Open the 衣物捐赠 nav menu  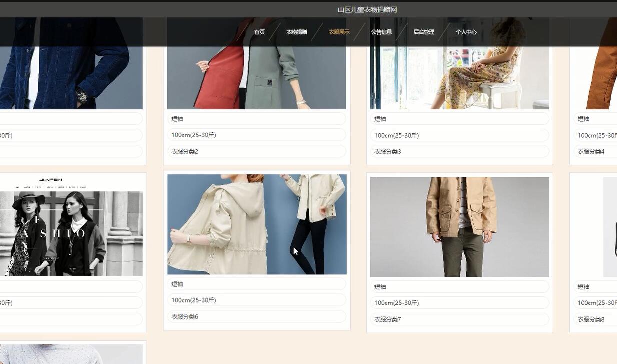[297, 32]
